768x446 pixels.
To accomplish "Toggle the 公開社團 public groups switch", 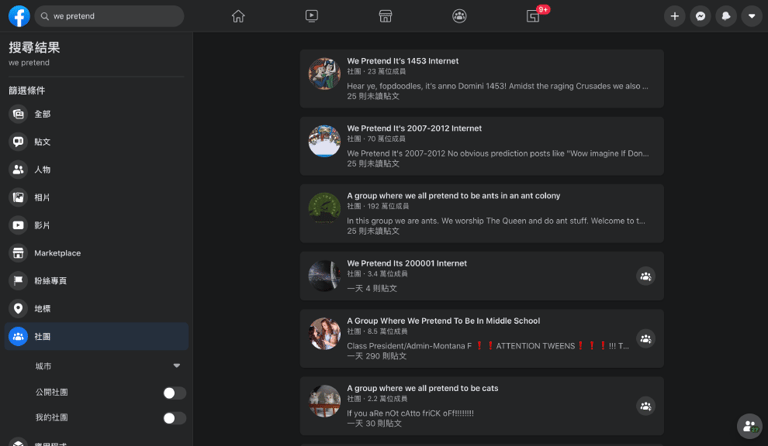I will pyautogui.click(x=174, y=393).
